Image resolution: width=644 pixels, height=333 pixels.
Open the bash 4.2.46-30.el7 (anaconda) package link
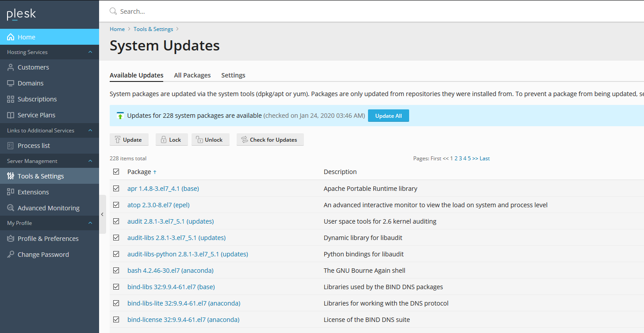(x=170, y=271)
